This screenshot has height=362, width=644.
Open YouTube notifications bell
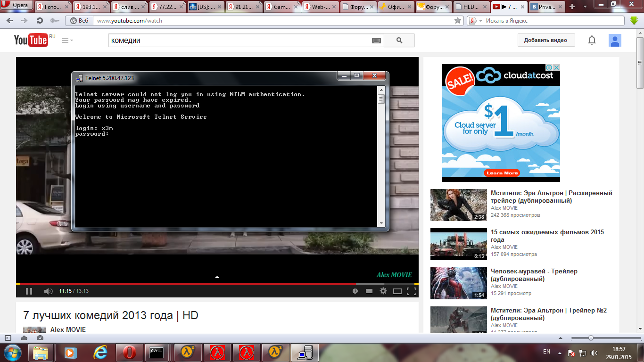pos(592,41)
